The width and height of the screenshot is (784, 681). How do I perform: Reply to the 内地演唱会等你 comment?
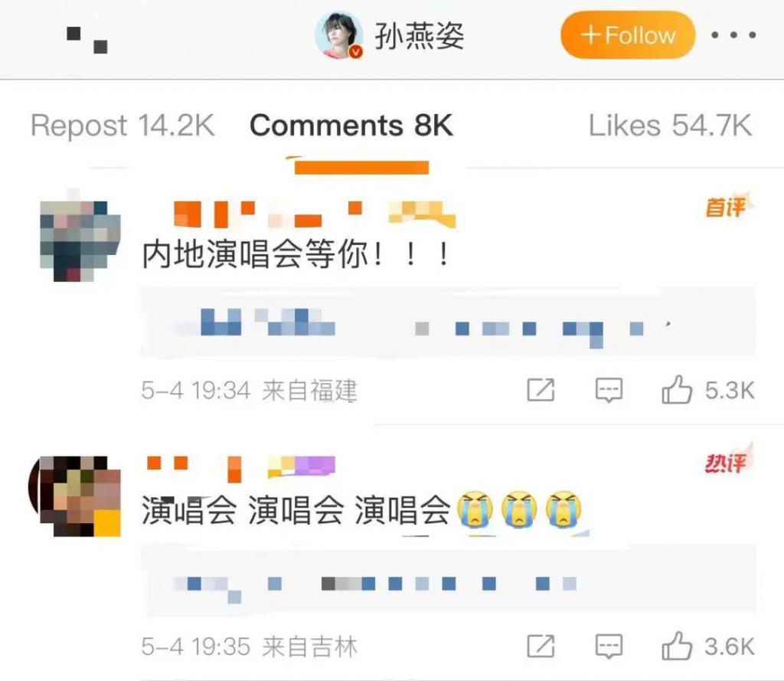click(x=609, y=390)
